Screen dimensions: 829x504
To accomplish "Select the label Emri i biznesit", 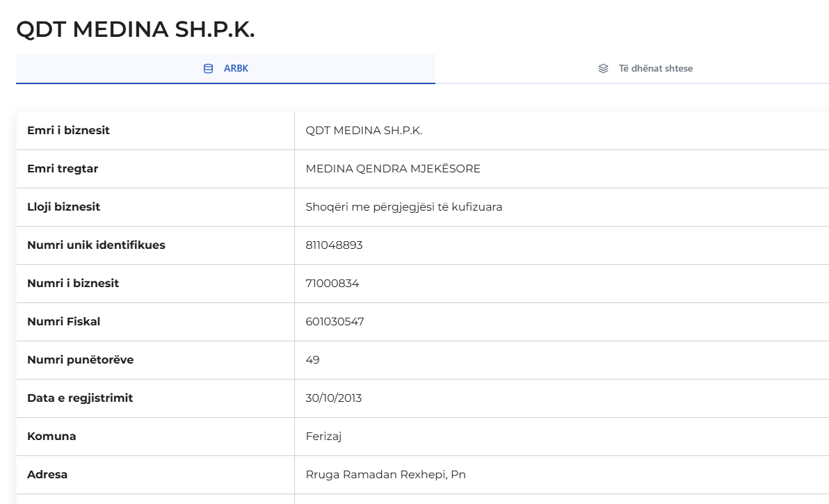I will (68, 131).
